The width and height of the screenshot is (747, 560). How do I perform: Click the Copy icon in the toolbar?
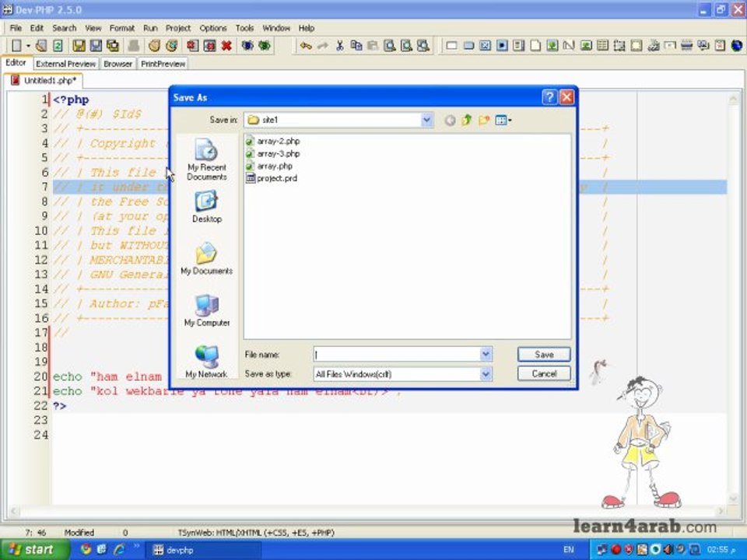(x=356, y=46)
